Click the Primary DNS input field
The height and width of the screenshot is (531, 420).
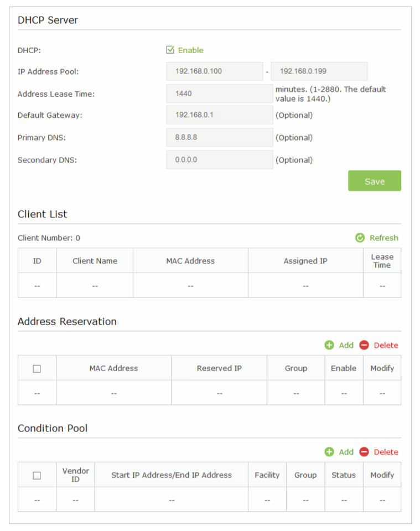tap(219, 138)
